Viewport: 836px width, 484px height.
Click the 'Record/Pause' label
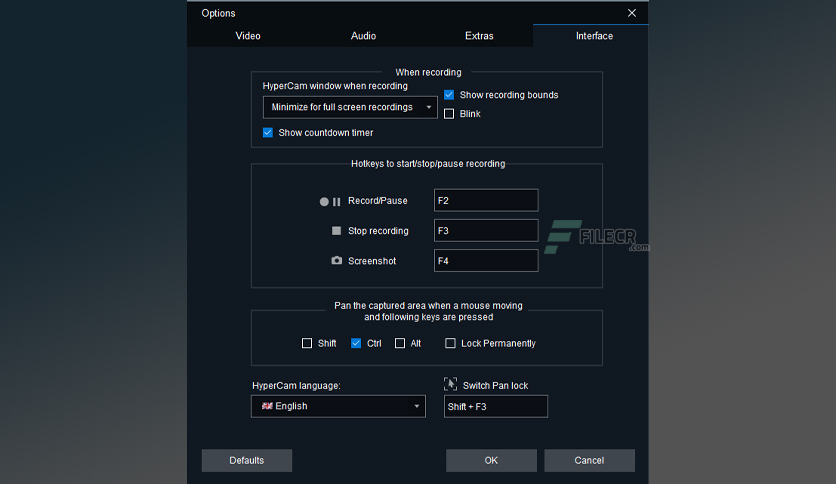(377, 200)
